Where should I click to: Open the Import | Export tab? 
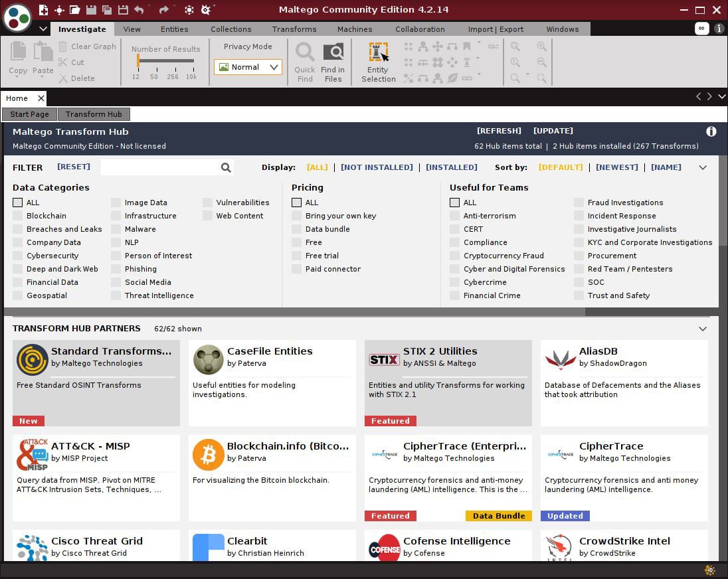click(x=496, y=29)
